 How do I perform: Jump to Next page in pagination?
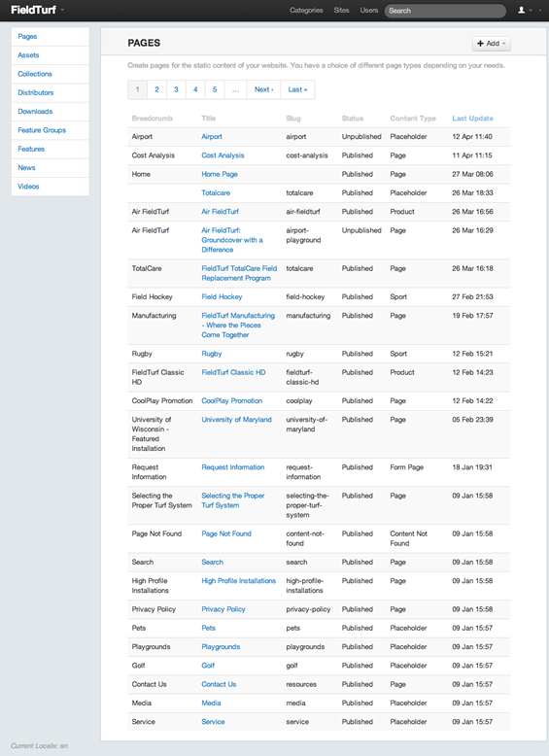(263, 89)
